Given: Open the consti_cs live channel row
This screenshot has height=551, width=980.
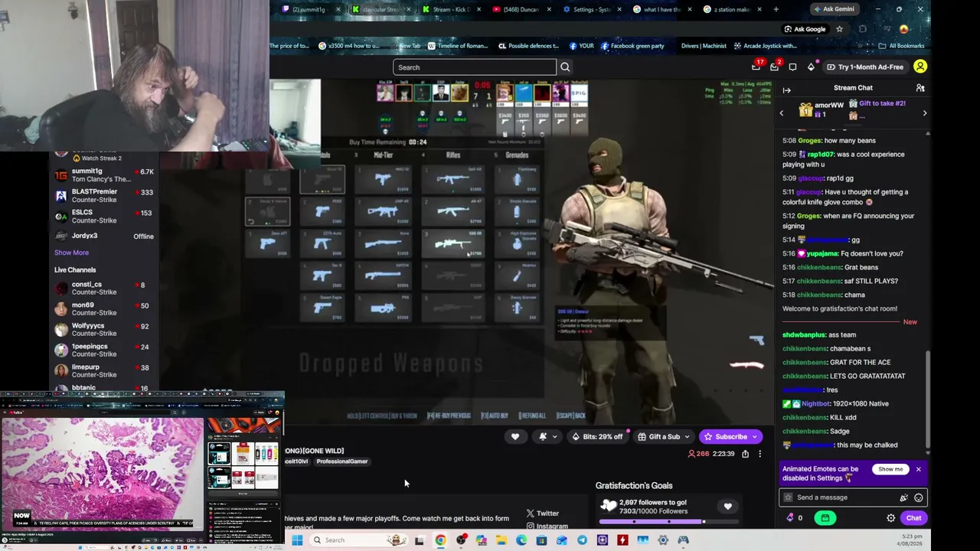Looking at the screenshot, I should [x=103, y=289].
